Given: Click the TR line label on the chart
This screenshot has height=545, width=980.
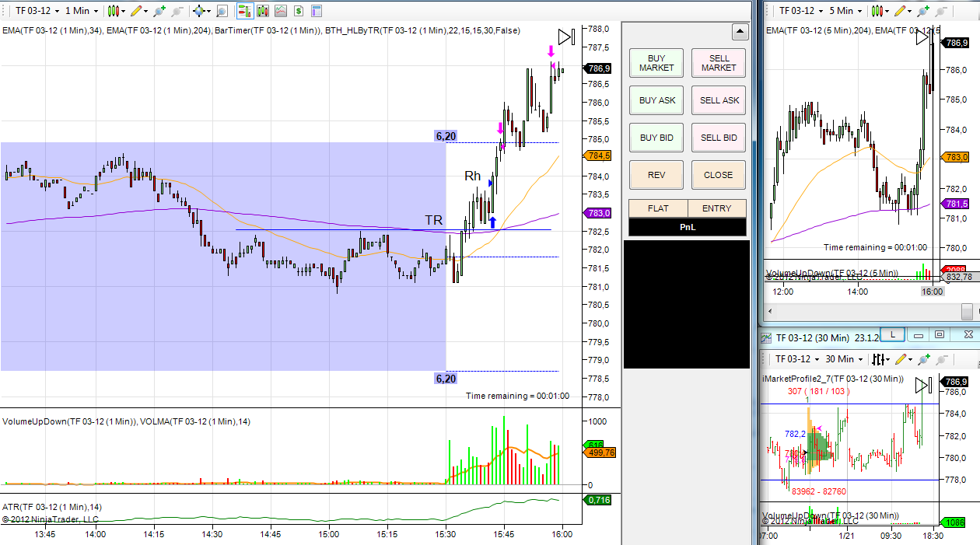Looking at the screenshot, I should coord(433,221).
